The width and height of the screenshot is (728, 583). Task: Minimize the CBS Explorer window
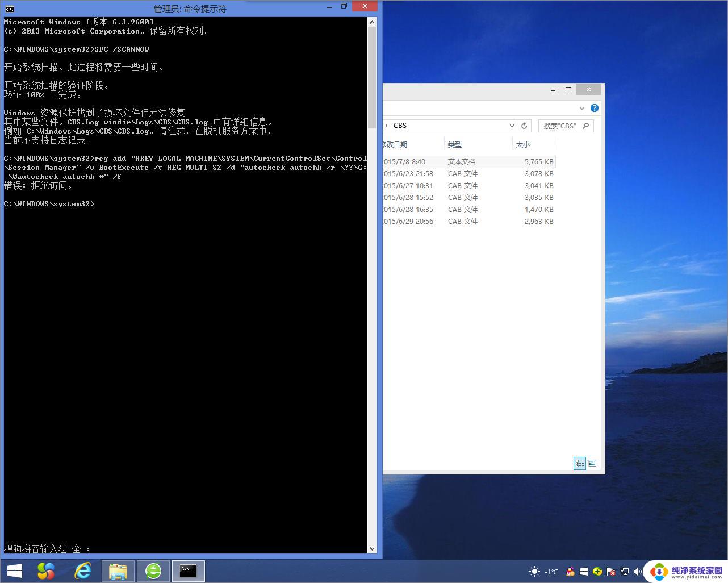coord(553,90)
